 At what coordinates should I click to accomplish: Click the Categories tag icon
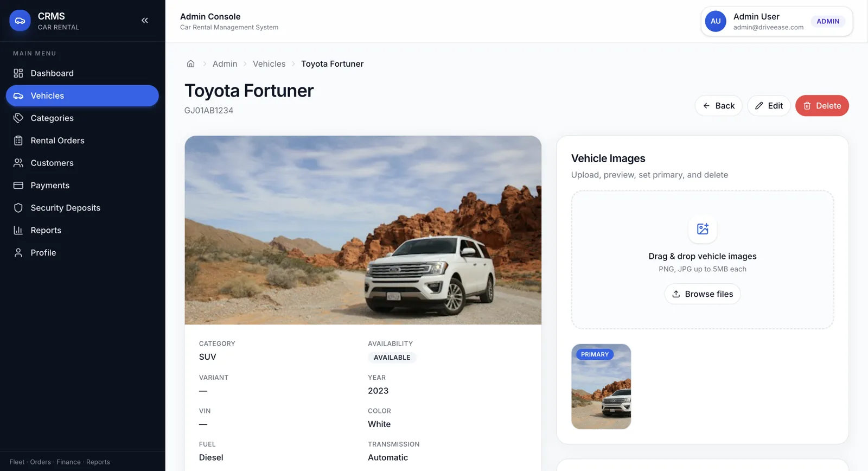(18, 118)
